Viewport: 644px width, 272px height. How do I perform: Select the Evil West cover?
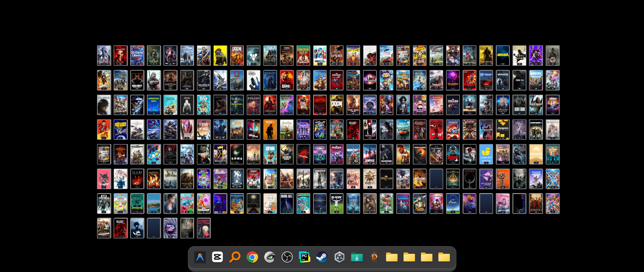303,105
